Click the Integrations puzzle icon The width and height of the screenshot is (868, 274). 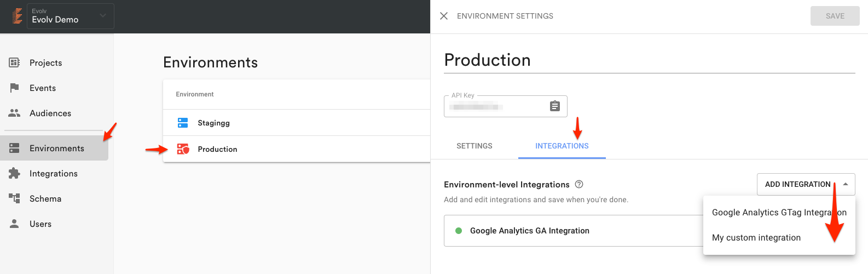coord(14,174)
